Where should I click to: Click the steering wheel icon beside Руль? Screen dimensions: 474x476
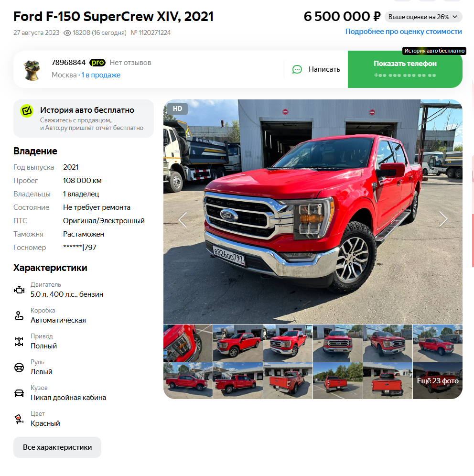coord(19,368)
